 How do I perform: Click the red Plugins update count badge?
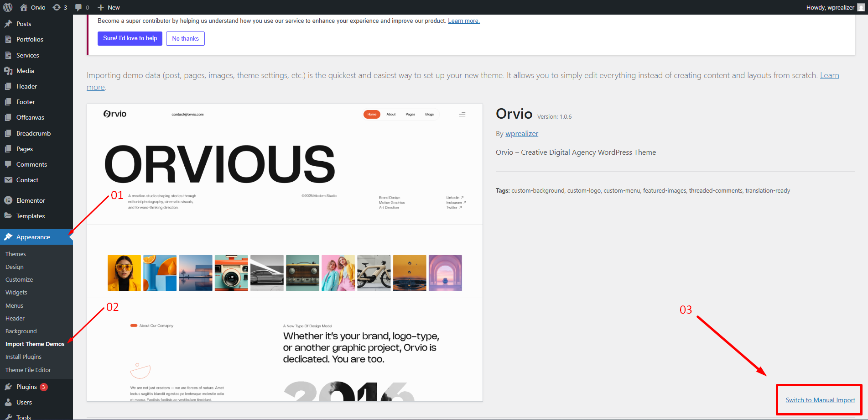coord(44,387)
